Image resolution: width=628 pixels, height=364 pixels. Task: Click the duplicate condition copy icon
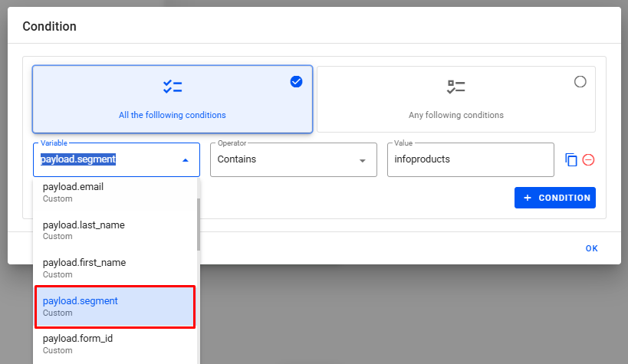(570, 160)
